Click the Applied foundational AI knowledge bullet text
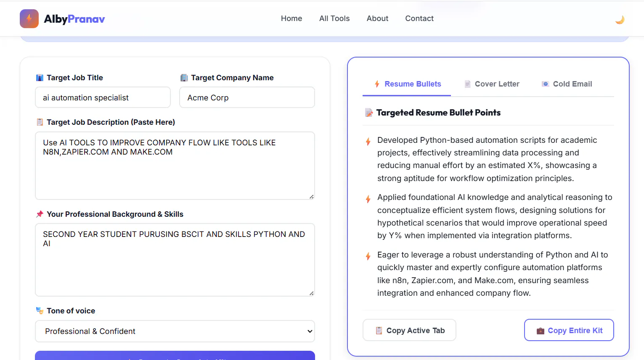This screenshot has width=644, height=360. tap(495, 216)
